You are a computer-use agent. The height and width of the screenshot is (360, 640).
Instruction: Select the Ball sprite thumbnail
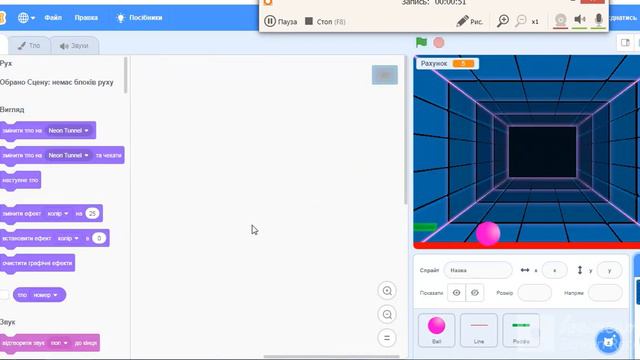click(x=436, y=330)
